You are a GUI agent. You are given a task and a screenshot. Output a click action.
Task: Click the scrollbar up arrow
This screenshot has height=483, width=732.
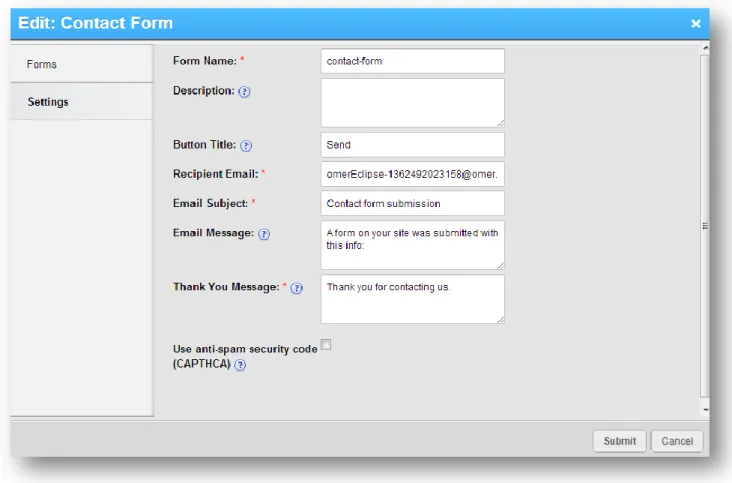click(x=705, y=48)
